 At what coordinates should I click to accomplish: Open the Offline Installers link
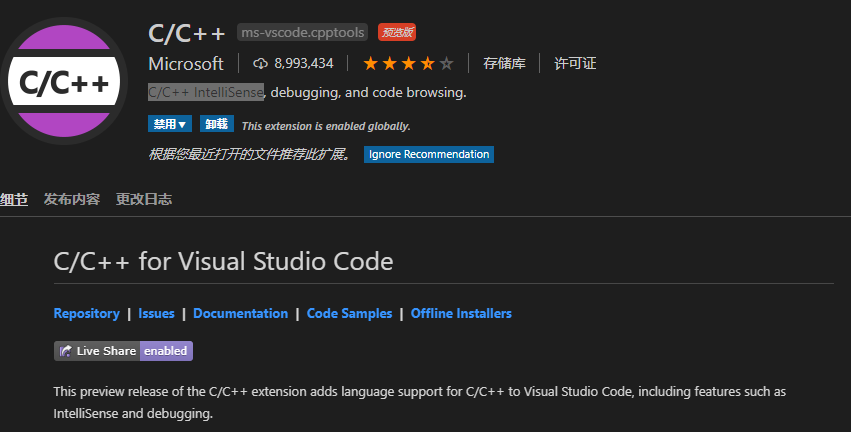click(x=461, y=313)
